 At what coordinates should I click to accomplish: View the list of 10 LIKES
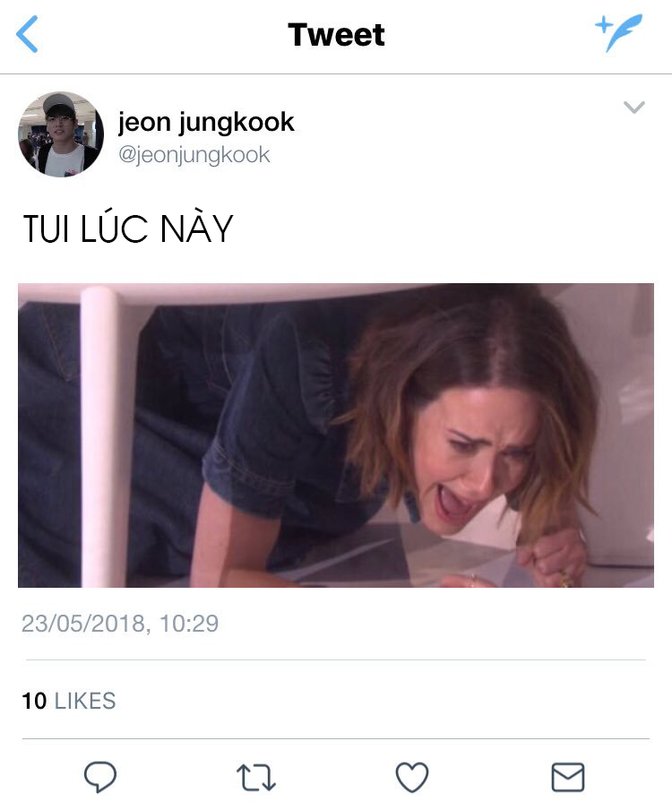pyautogui.click(x=69, y=701)
